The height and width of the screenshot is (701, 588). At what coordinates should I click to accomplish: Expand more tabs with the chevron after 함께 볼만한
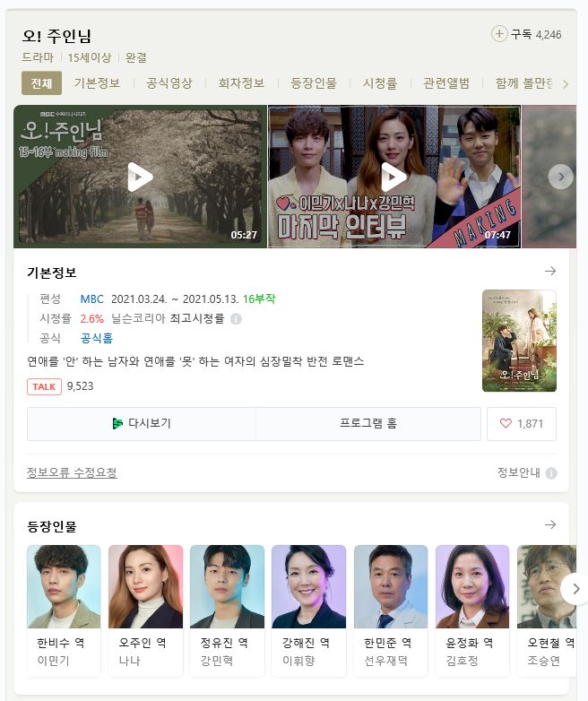coord(566,83)
